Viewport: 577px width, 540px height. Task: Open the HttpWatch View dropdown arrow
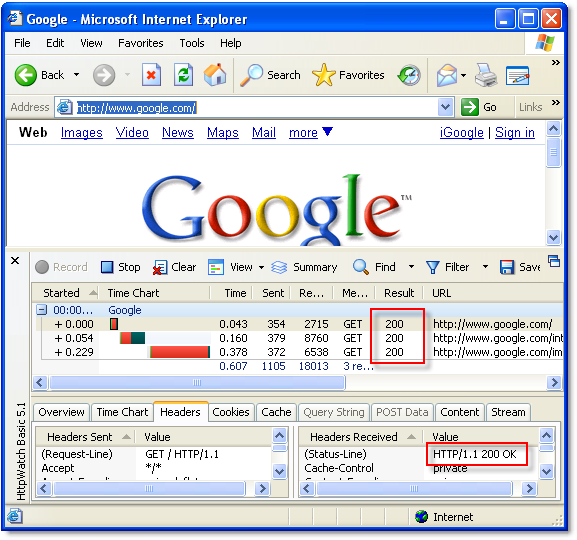pyautogui.click(x=261, y=267)
